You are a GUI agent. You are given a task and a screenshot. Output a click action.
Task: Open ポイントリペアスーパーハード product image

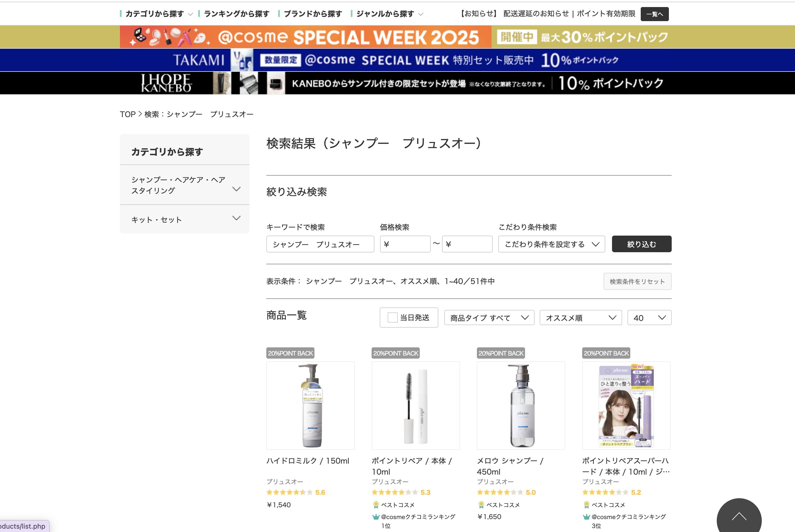pyautogui.click(x=626, y=405)
